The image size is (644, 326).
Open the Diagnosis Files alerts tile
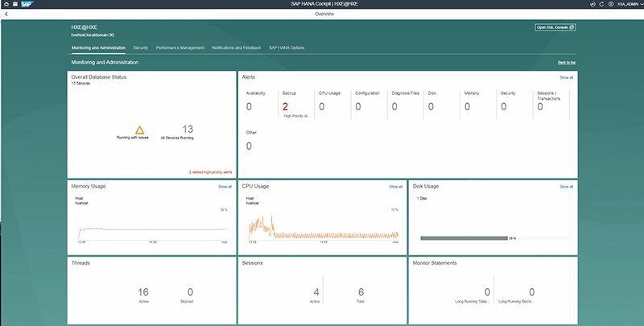[x=405, y=105]
